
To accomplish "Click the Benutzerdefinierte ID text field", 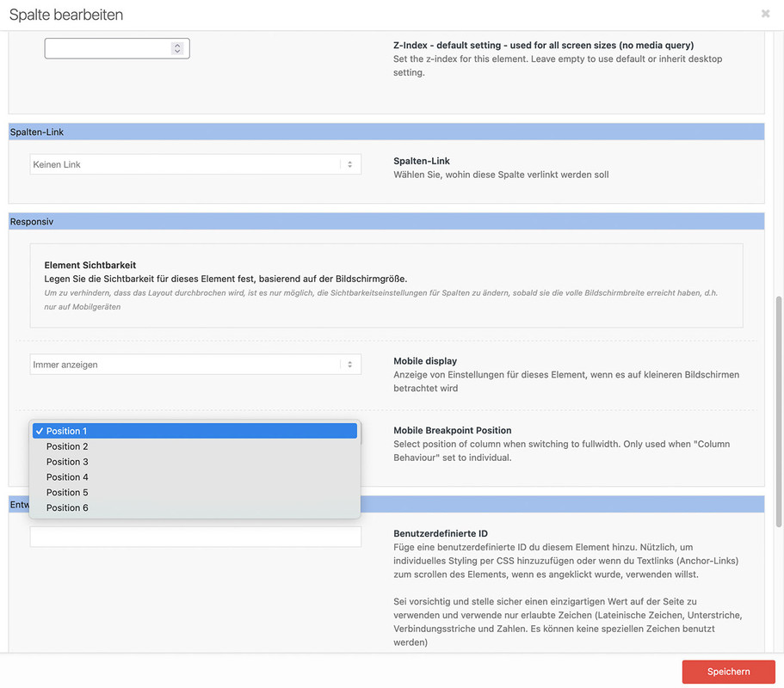I will pos(195,537).
